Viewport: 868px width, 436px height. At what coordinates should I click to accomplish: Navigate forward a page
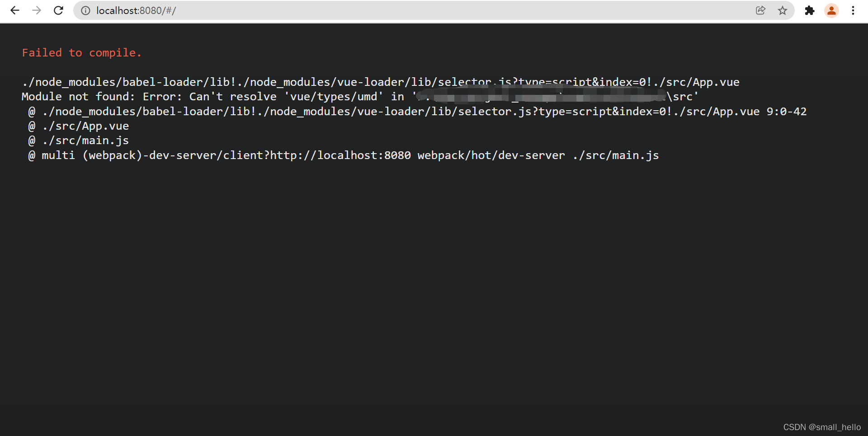point(37,10)
